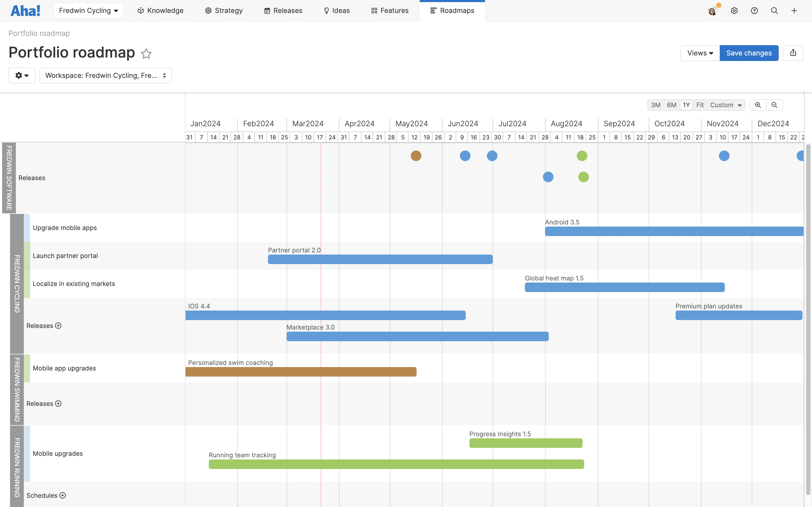Image resolution: width=812 pixels, height=507 pixels.
Task: Zoom out of the timeline with the magnifier icon
Action: (774, 105)
